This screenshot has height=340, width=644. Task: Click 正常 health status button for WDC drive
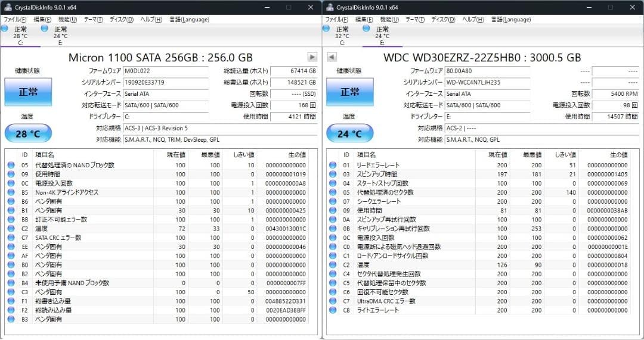tap(350, 92)
